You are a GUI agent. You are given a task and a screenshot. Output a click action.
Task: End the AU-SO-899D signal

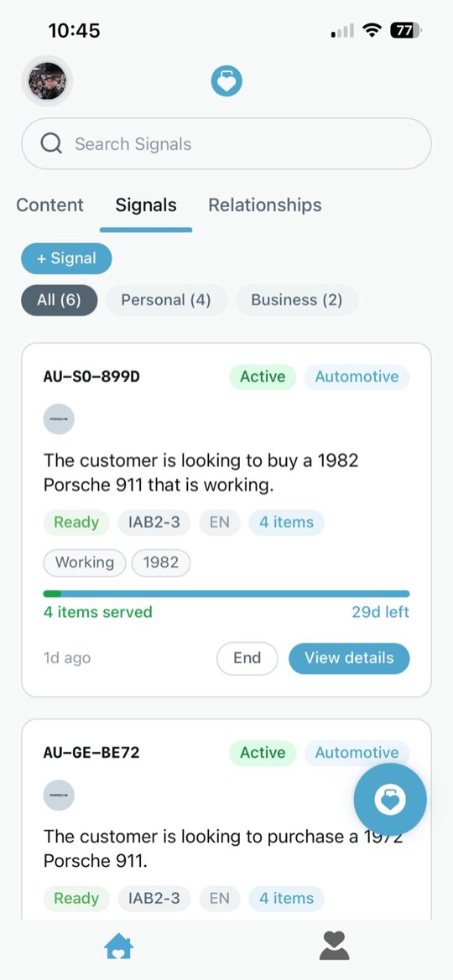[x=247, y=658]
